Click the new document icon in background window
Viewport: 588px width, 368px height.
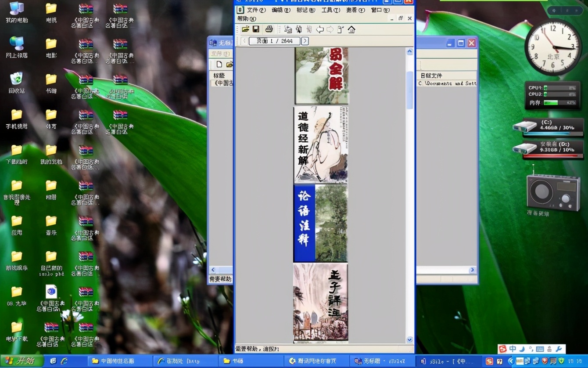point(219,65)
